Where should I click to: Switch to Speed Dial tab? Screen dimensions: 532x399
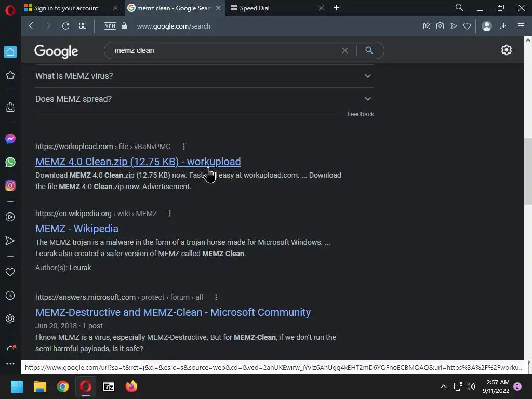click(271, 8)
